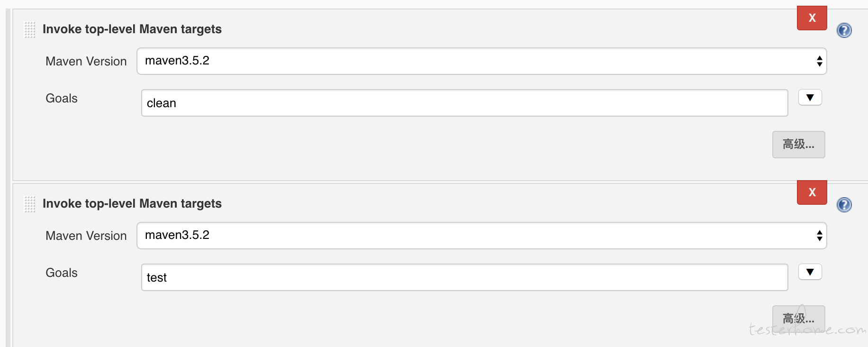Expand the Goals field containing clean
The image size is (868, 347).
(x=810, y=98)
